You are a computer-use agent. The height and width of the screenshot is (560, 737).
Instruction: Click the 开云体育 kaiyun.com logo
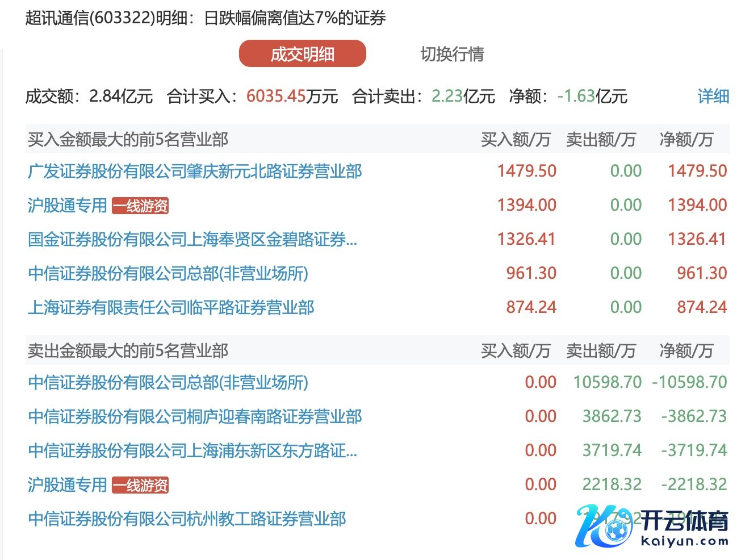pyautogui.click(x=653, y=526)
